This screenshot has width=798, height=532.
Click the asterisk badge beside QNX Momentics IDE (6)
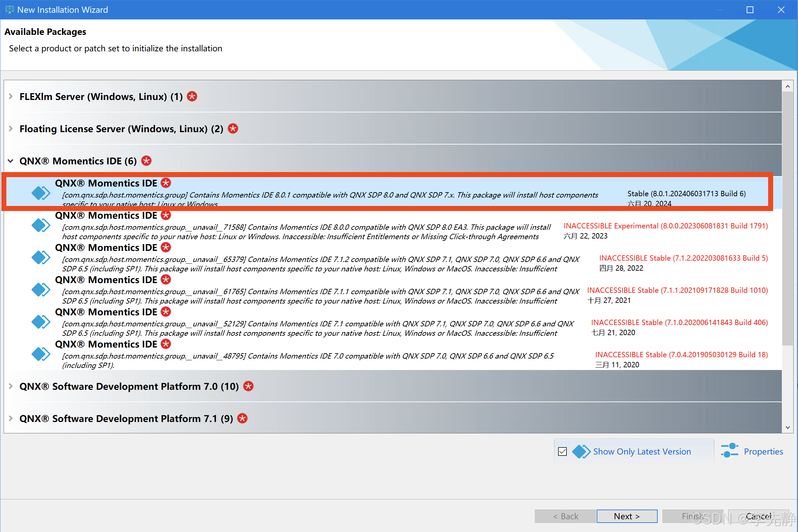point(146,160)
